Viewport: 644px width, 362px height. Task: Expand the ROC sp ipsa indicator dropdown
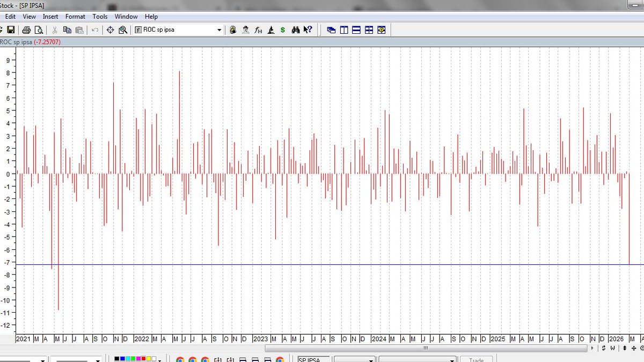tap(219, 30)
